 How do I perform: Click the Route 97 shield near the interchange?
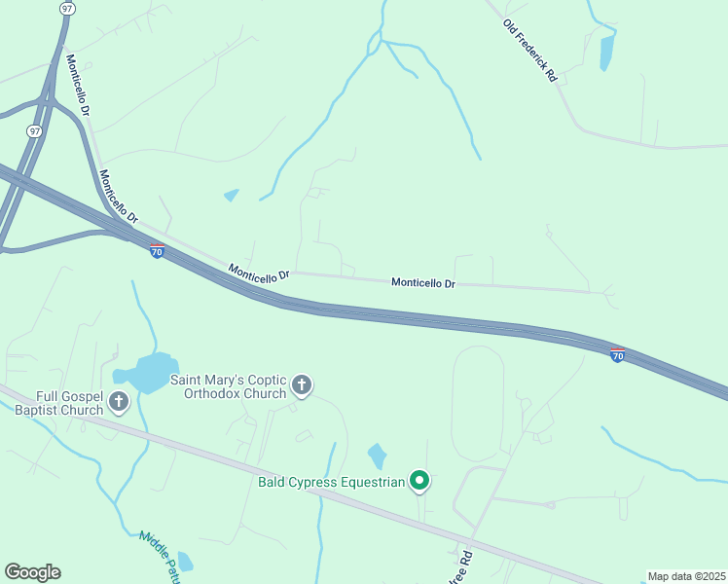34,131
